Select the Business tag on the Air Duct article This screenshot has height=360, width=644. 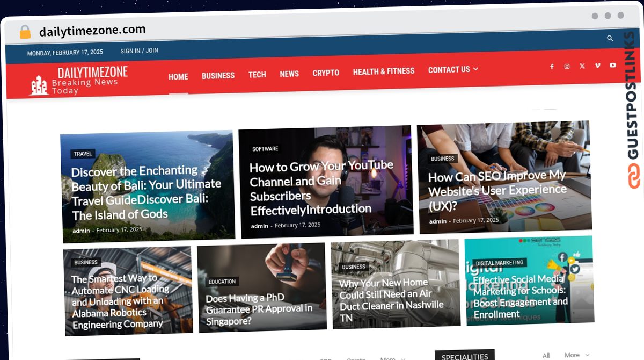[354, 267]
